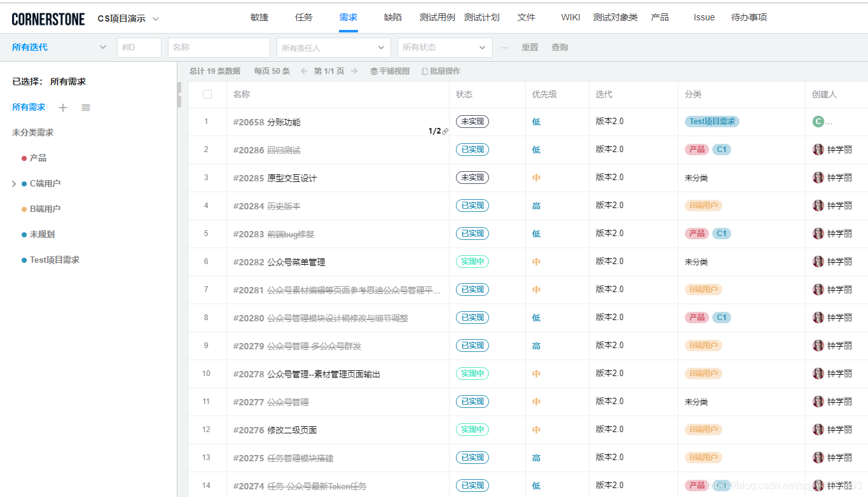Image resolution: width=868 pixels, height=497 pixels.
Task: Go to previous page arrow
Action: [x=304, y=71]
